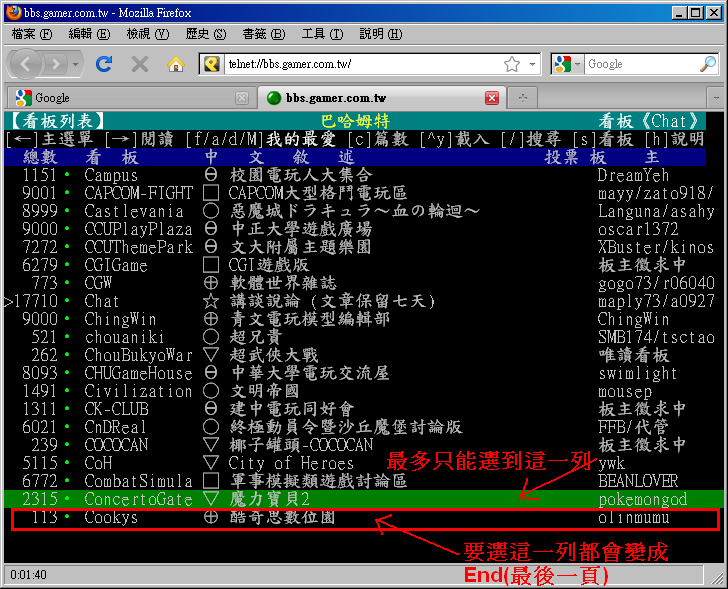The height and width of the screenshot is (589, 728).
Task: Open the 檔案 (F) menu
Action: (32, 34)
